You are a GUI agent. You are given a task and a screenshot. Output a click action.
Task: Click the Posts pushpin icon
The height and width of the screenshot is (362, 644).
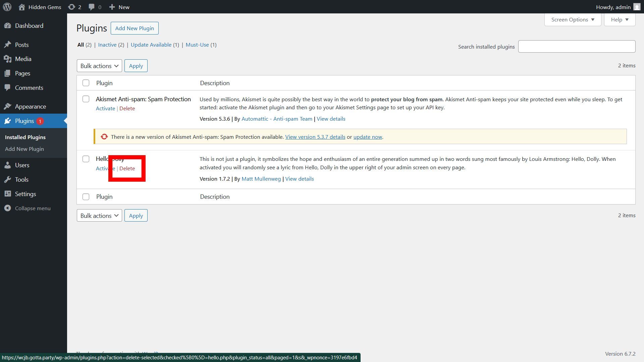click(8, 45)
